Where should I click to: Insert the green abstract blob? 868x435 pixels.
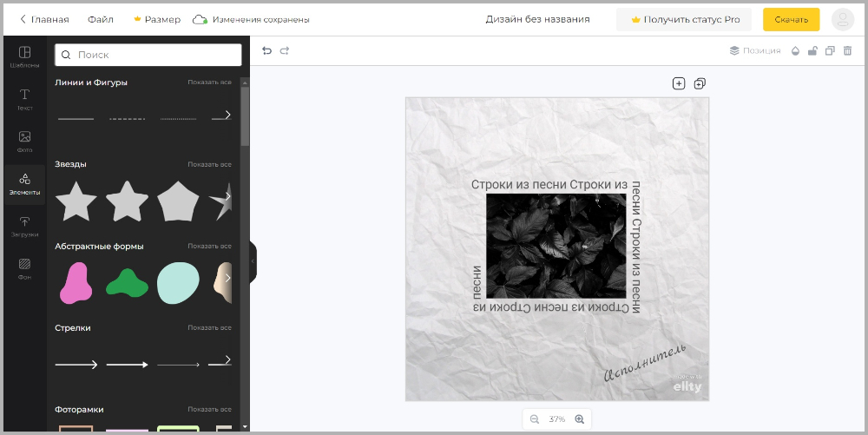(128, 283)
